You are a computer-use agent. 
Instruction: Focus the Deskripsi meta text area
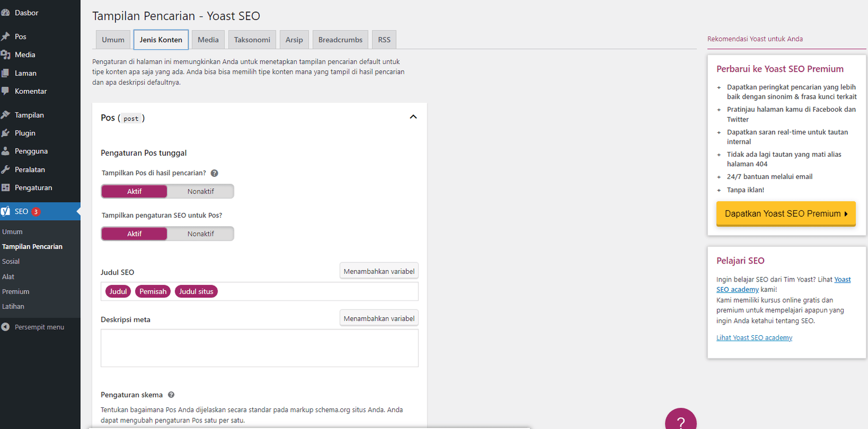click(x=259, y=348)
